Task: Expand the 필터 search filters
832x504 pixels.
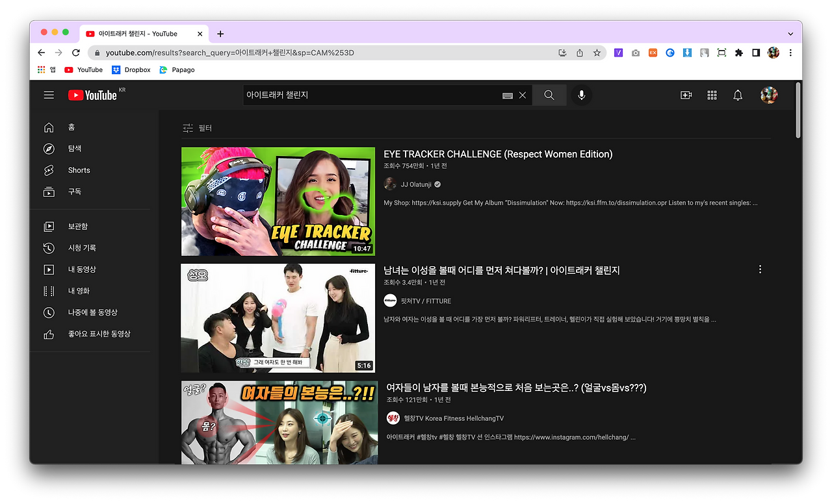Action: pyautogui.click(x=197, y=128)
